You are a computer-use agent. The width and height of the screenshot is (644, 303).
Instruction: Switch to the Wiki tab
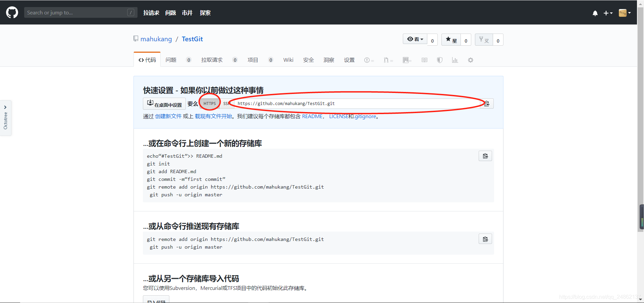point(288,60)
